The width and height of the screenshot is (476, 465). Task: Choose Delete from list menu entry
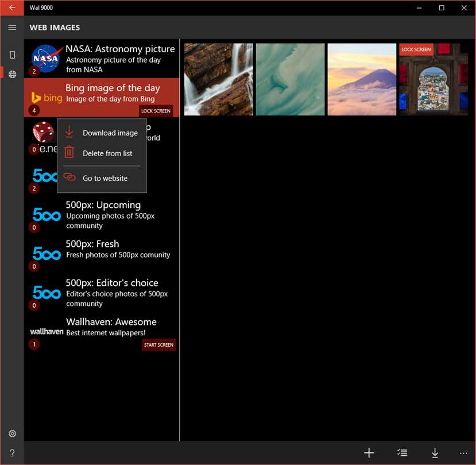pyautogui.click(x=102, y=153)
